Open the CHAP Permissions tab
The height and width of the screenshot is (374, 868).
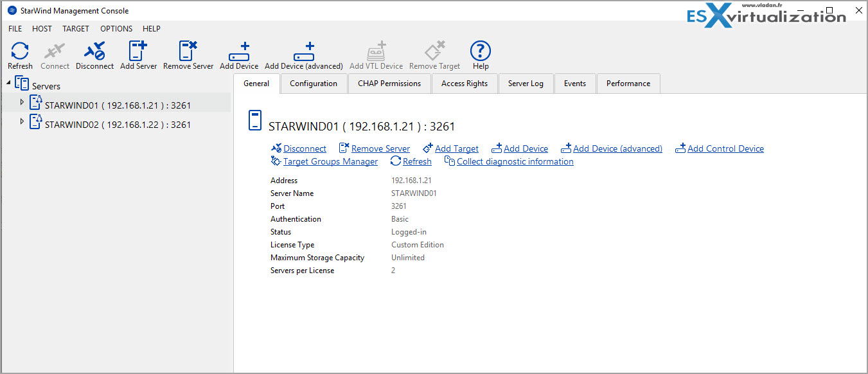pos(389,84)
